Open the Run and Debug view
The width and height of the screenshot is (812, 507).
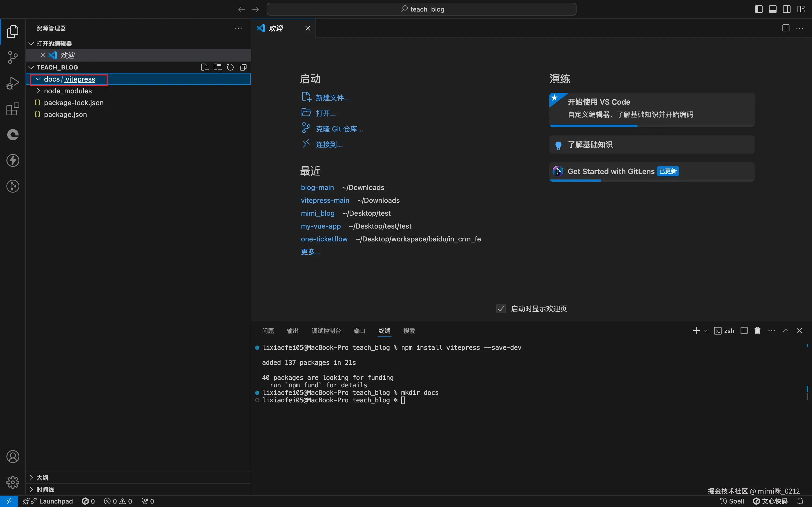(x=13, y=83)
